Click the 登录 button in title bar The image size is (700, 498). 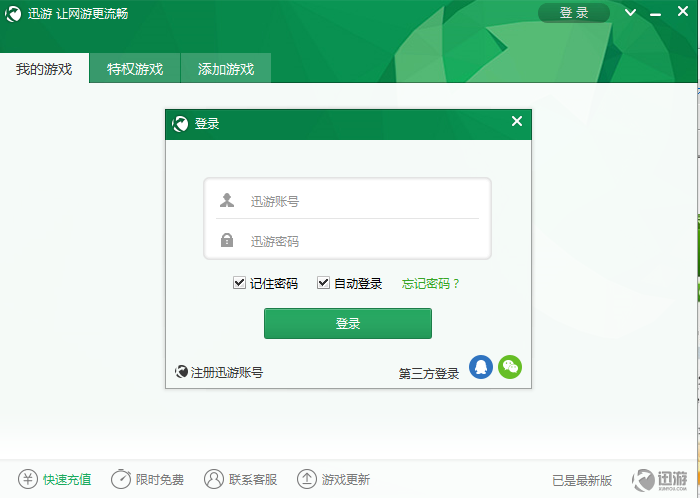[x=574, y=13]
